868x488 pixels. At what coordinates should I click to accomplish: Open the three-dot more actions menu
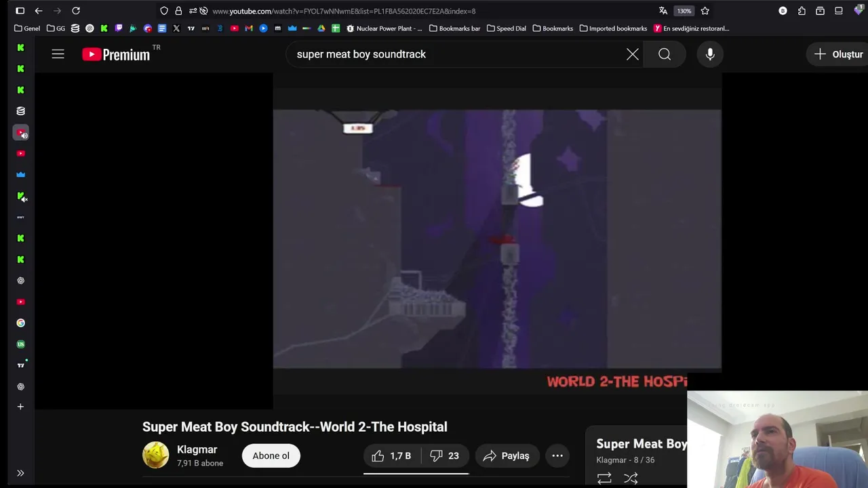click(557, 455)
